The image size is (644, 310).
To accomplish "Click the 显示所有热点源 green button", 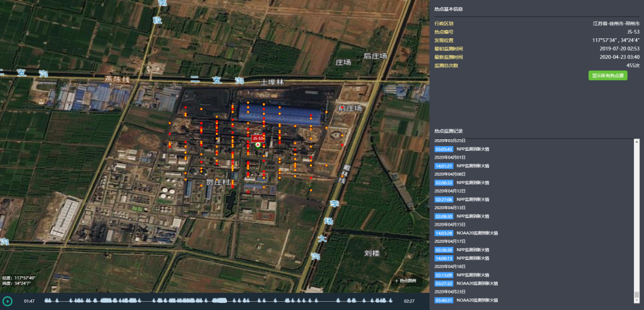I will click(607, 75).
